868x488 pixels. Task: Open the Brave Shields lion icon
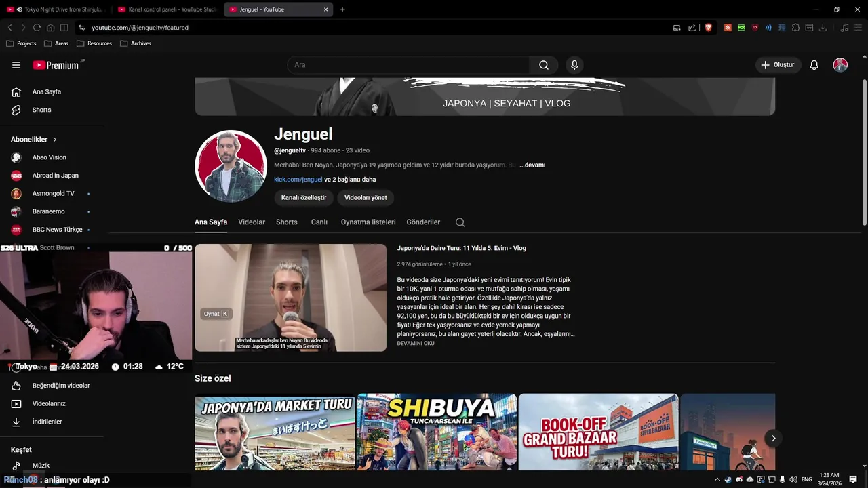click(709, 28)
